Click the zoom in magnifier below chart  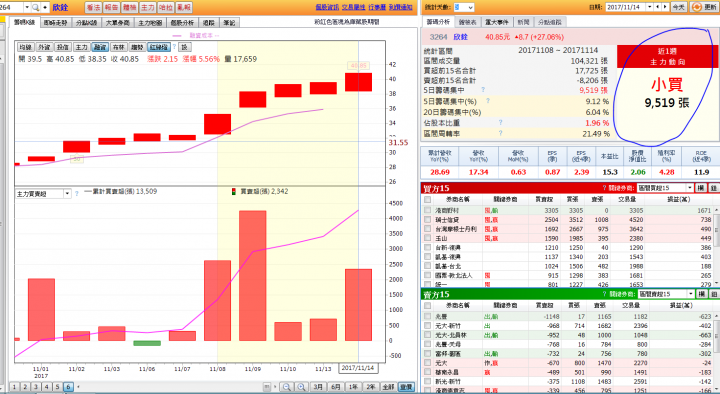pos(301,387)
